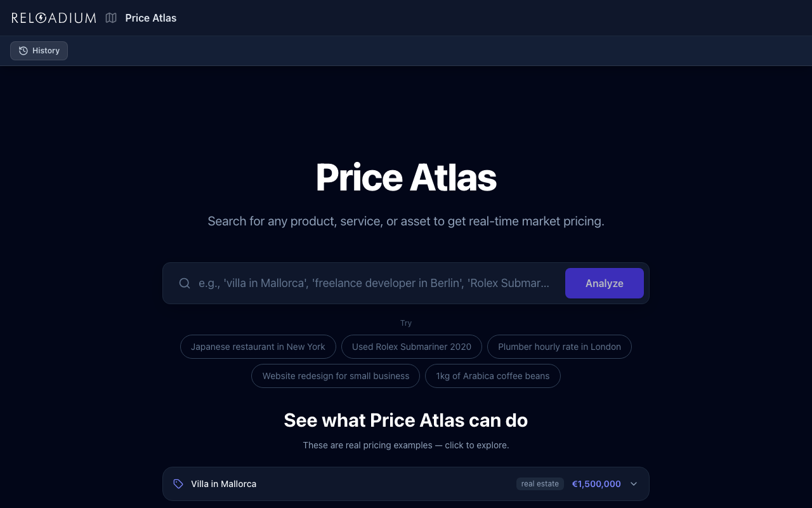
Task: Click the €1,500,000 price link
Action: click(596, 484)
